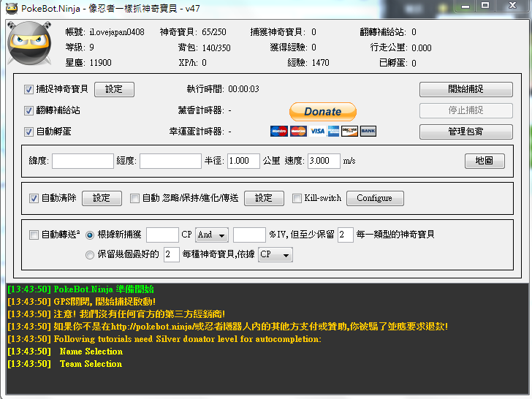
Task: Click account name ilovejapan0408
Action: 117,32
